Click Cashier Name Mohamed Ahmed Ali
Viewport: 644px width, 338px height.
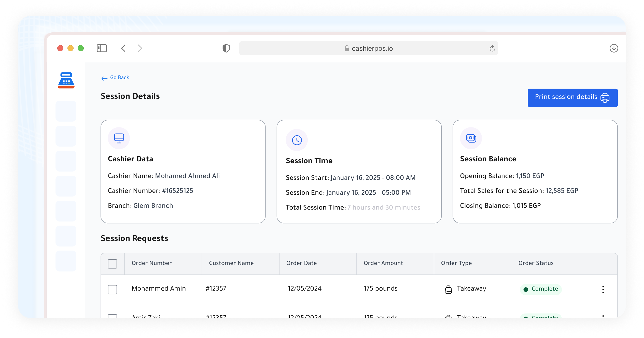tap(164, 176)
